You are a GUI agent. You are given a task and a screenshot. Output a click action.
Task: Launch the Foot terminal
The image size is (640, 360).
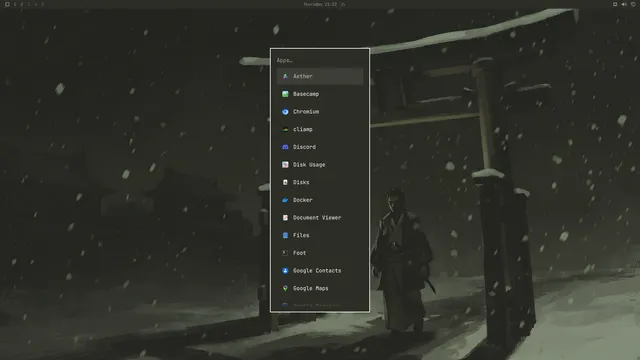[320, 253]
